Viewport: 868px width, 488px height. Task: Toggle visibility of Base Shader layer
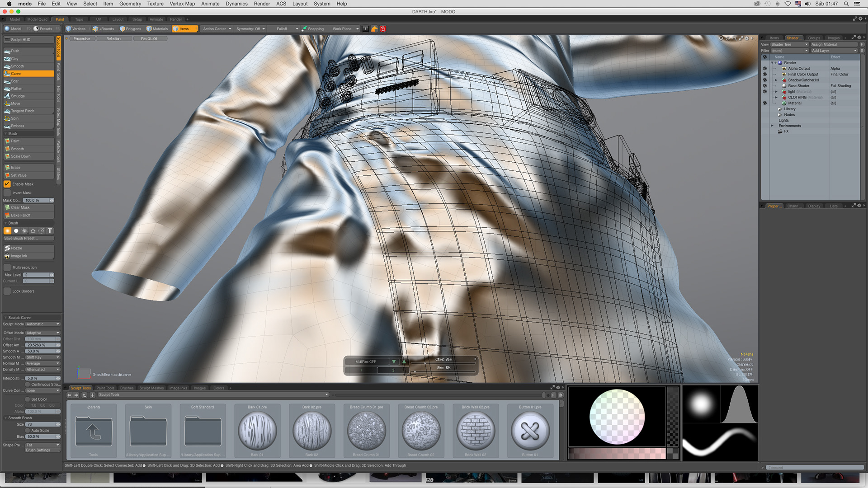765,86
